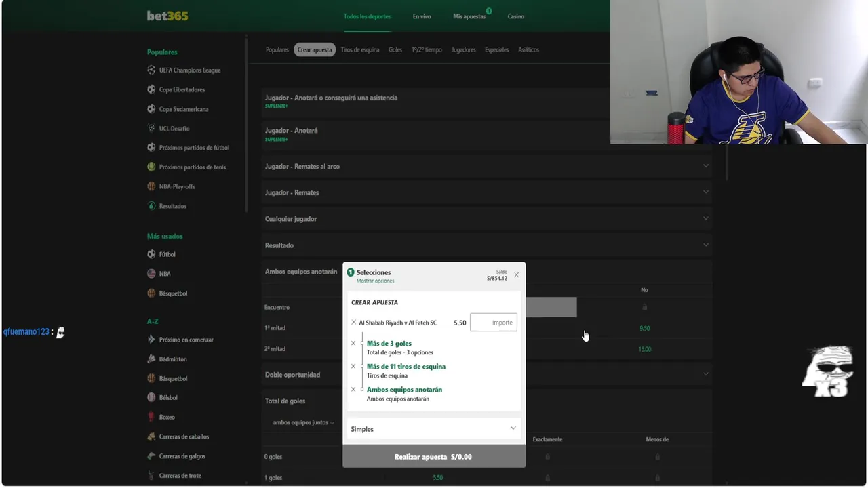
Task: Click the Carreras de trote icon
Action: 151,476
